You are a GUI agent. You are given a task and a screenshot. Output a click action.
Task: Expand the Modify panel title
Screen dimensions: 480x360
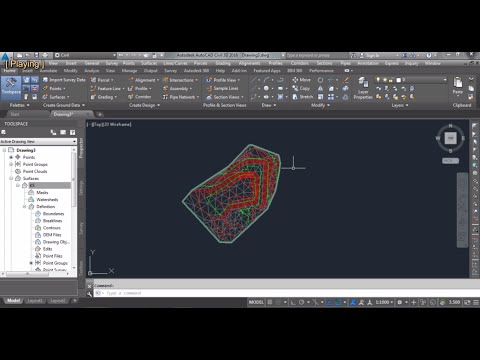(x=320, y=105)
